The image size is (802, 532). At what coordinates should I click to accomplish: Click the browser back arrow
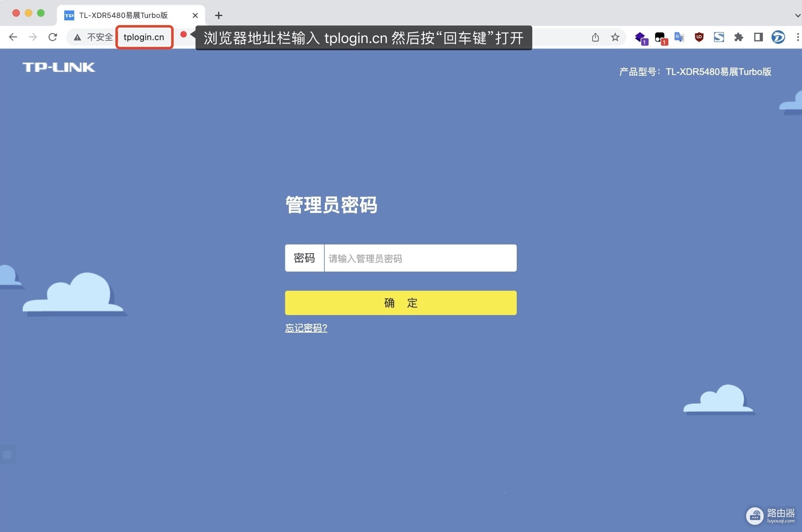[13, 37]
